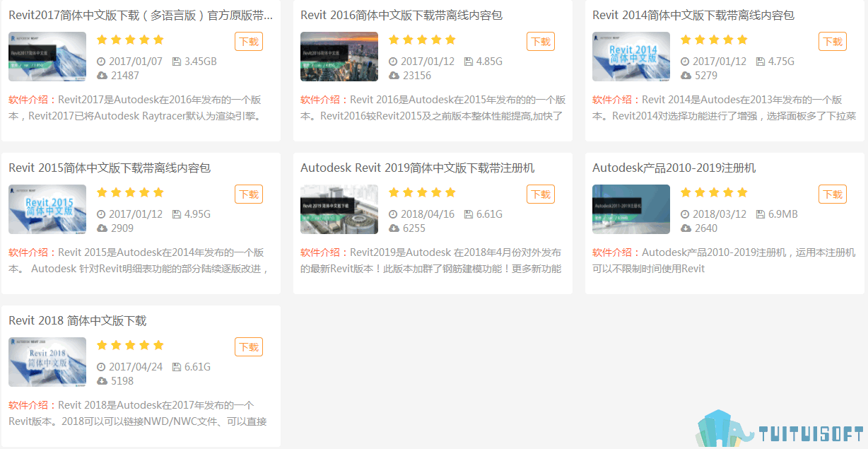868x449 pixels.
Task: Click the file size icon next to 3.45GB
Action: point(177,62)
